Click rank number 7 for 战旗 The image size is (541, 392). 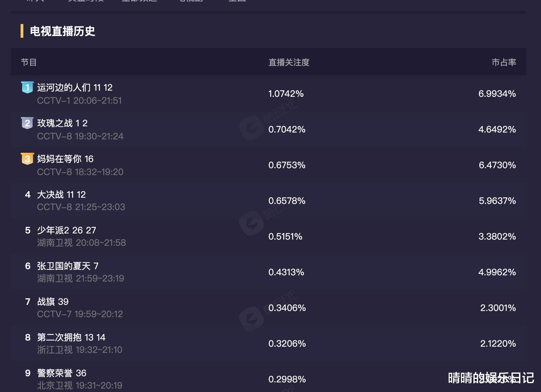[28, 302]
